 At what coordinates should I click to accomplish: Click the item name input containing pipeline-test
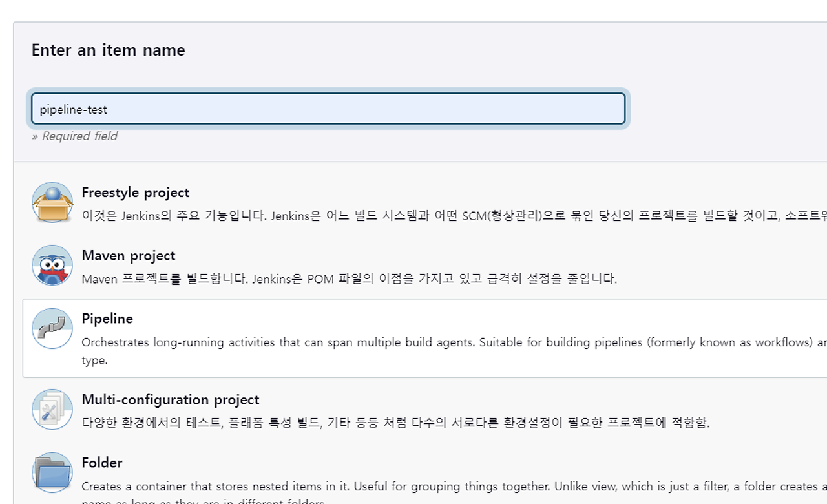click(327, 109)
